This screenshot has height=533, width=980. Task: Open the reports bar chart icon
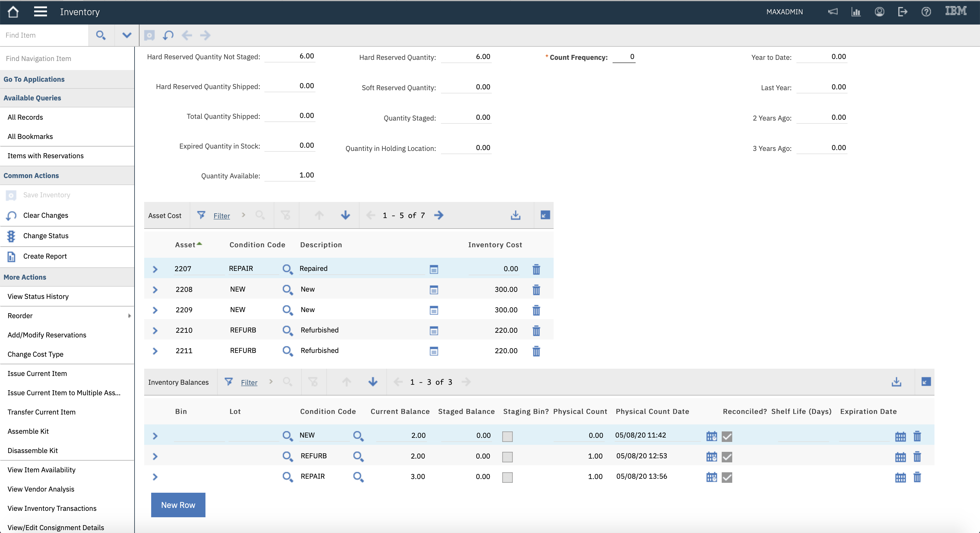pos(856,12)
